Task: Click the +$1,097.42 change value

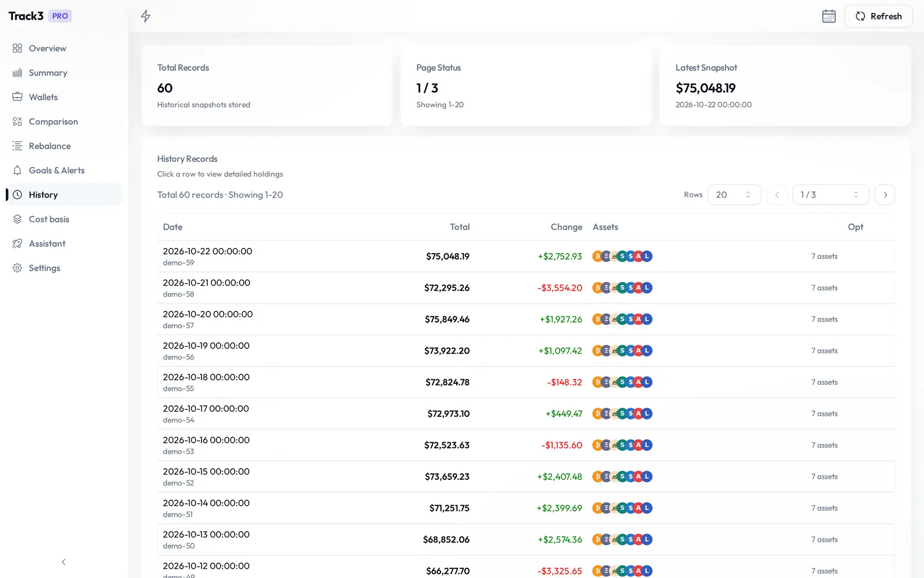Action: coord(560,351)
